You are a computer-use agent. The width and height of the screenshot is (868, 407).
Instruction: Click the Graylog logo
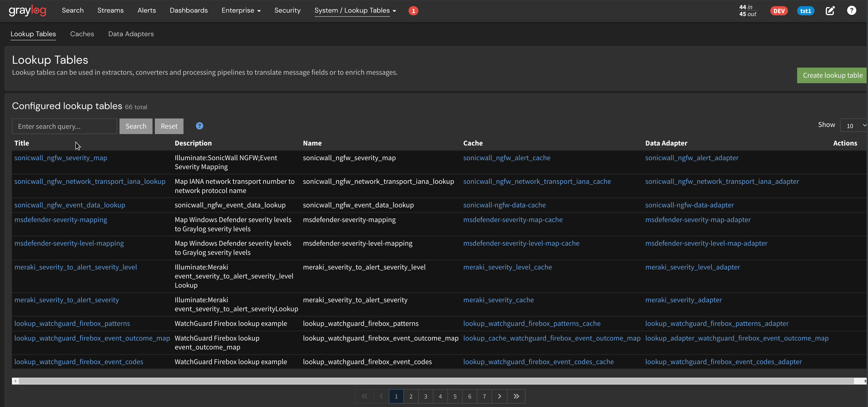pyautogui.click(x=28, y=11)
